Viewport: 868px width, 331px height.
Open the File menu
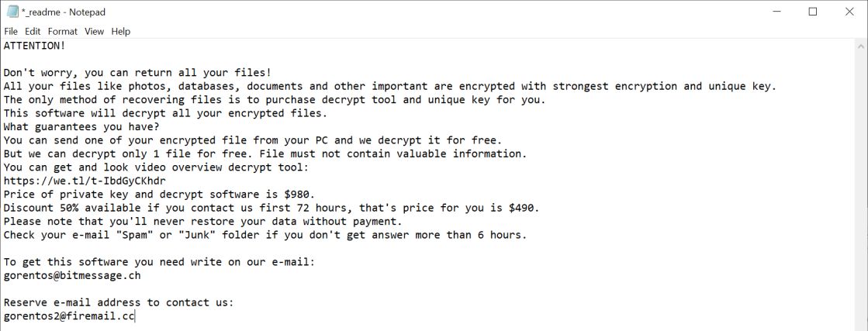pos(11,32)
